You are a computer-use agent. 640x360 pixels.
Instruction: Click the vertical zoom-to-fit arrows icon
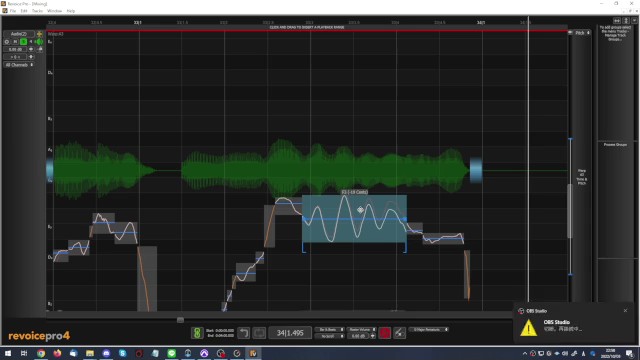(x=626, y=20)
